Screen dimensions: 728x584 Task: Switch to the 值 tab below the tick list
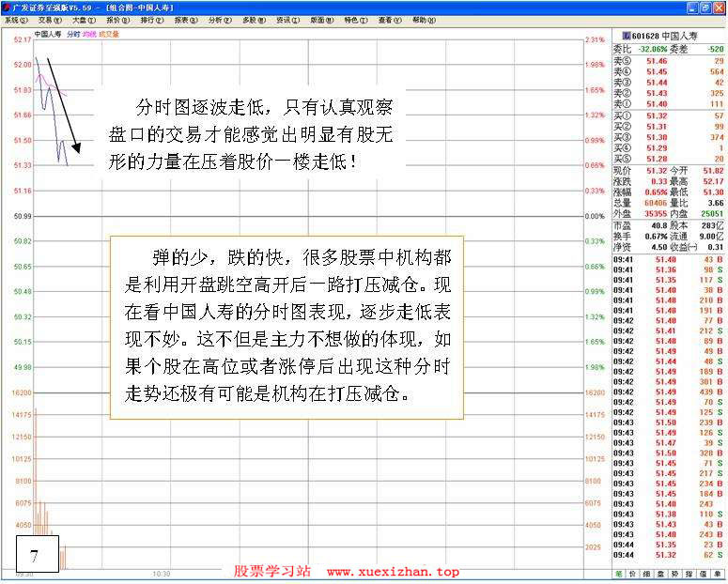click(704, 575)
